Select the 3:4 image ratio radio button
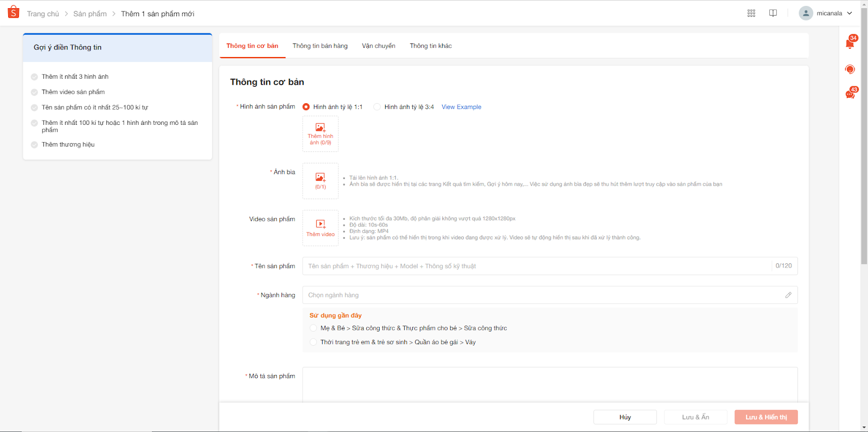The image size is (868, 432). [377, 107]
